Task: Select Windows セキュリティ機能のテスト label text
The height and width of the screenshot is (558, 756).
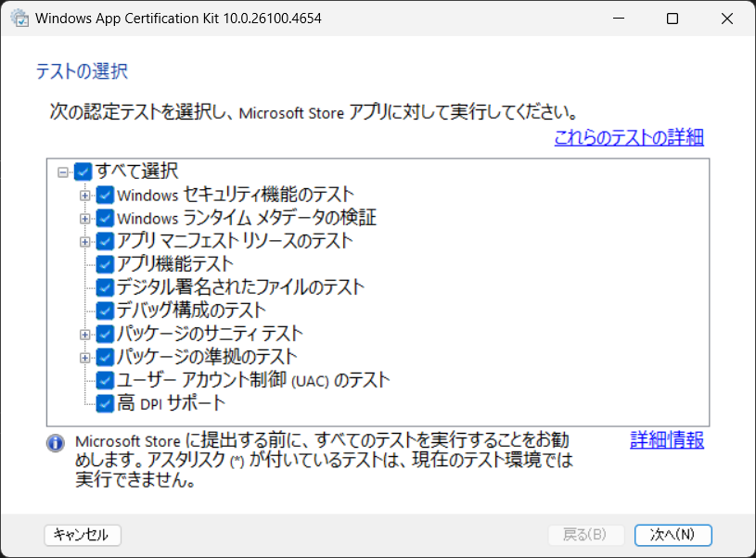Action: [x=236, y=196]
